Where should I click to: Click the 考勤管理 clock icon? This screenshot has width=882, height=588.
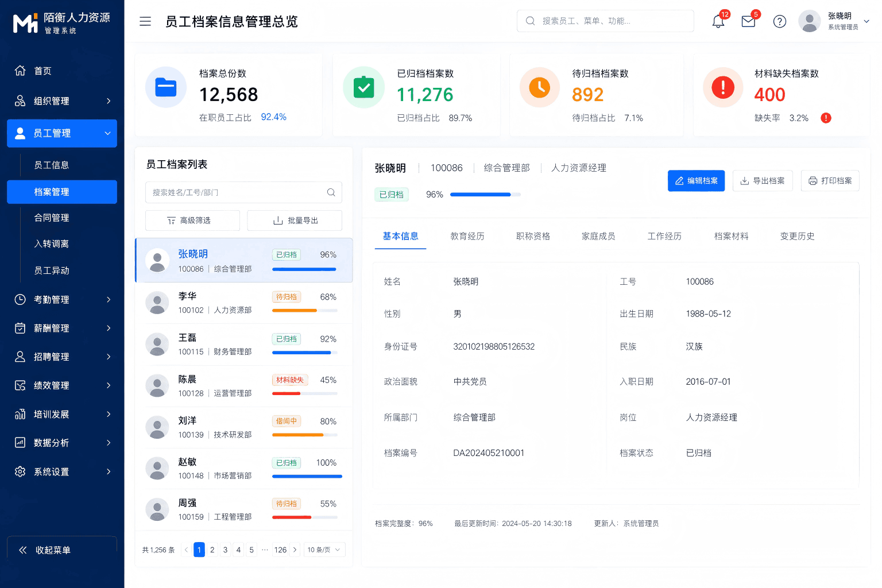pyautogui.click(x=20, y=299)
